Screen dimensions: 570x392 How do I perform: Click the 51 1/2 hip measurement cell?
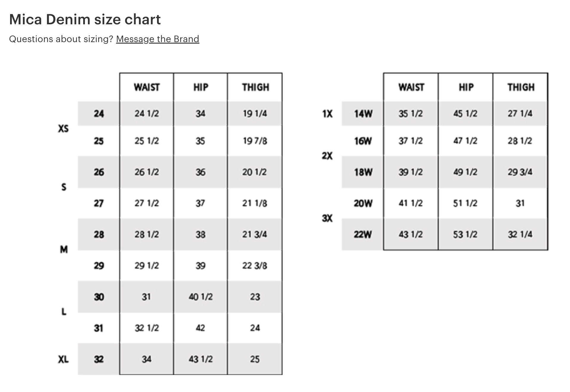[465, 203]
